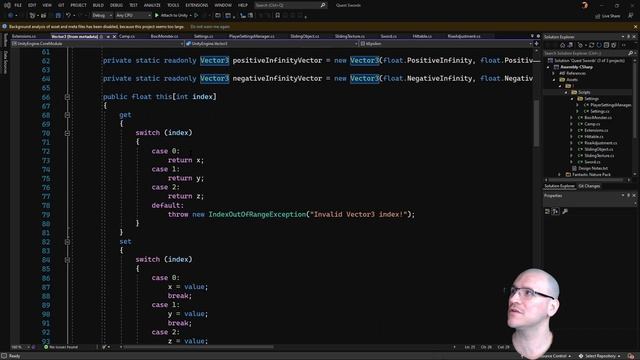This screenshot has width=640, height=360.
Task: Switch to the Extensions.cs tab
Action: 24,36
